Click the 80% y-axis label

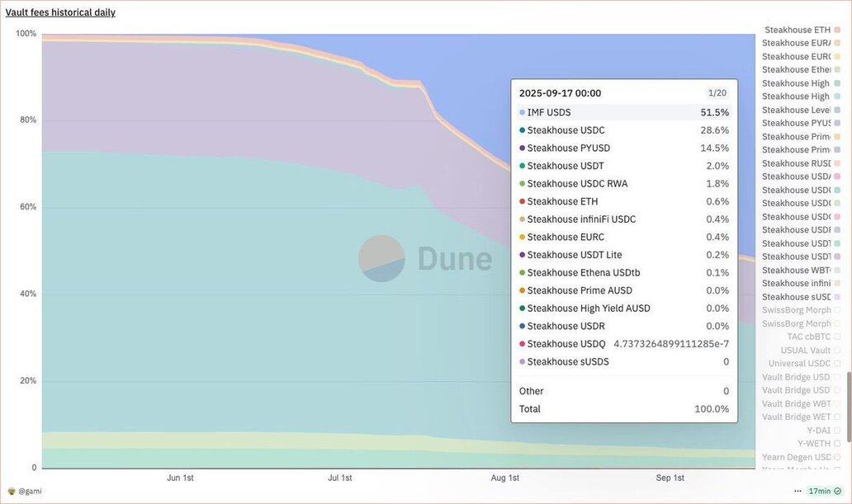click(28, 120)
